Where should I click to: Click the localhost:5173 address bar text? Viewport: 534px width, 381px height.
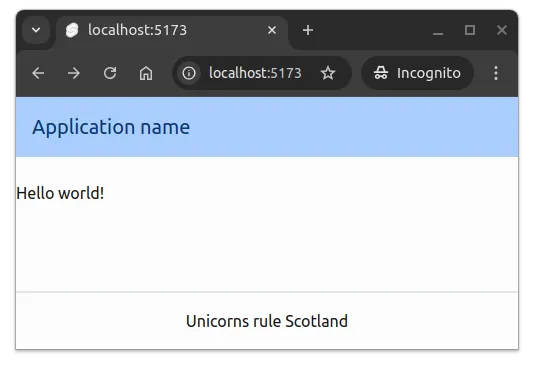point(255,73)
